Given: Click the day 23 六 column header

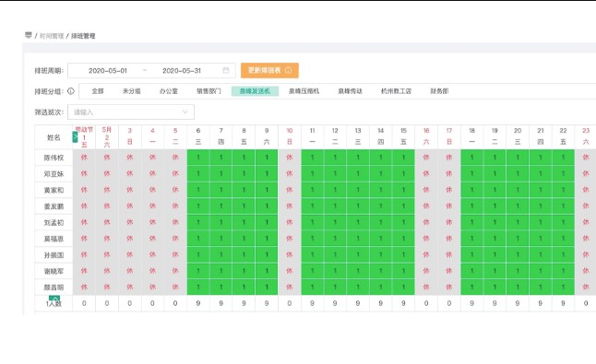Looking at the screenshot, I should coord(586,137).
